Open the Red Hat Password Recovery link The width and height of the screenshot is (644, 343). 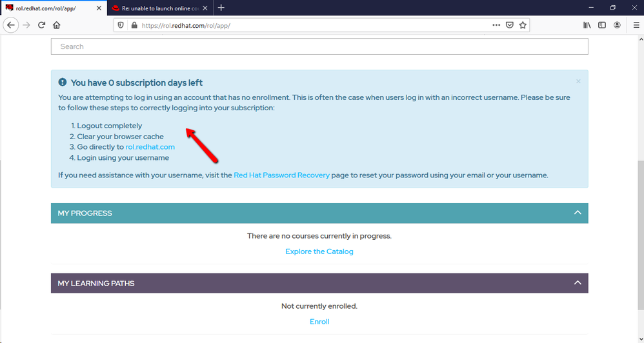pos(281,175)
